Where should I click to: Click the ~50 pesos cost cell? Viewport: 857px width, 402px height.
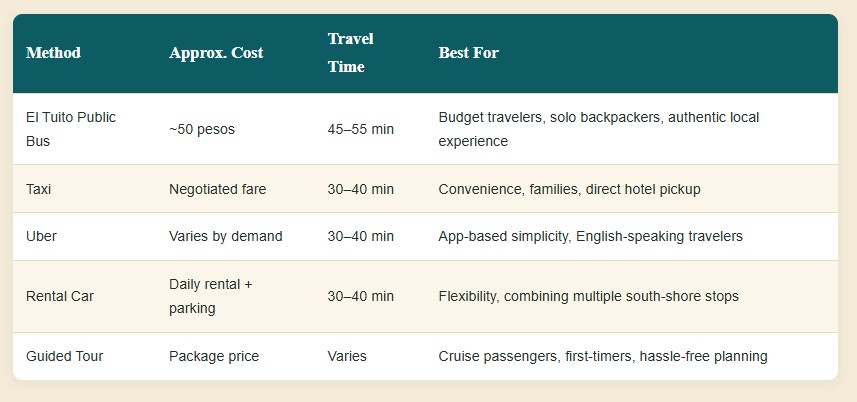202,129
